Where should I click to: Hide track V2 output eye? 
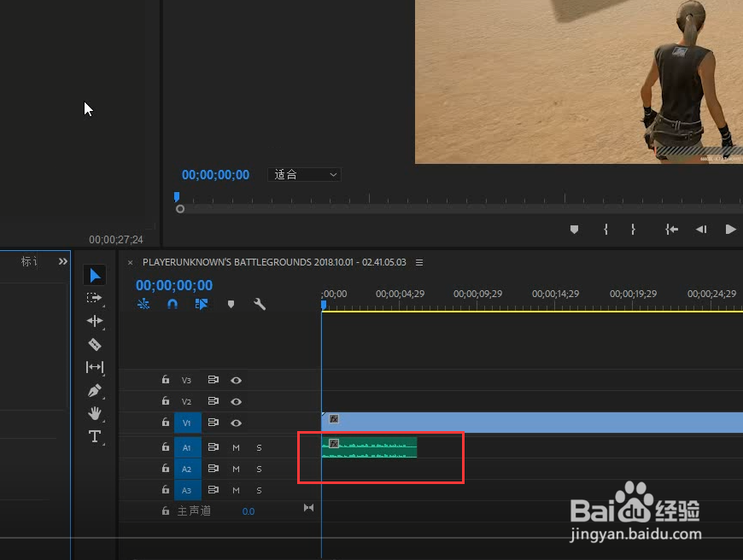click(x=236, y=401)
